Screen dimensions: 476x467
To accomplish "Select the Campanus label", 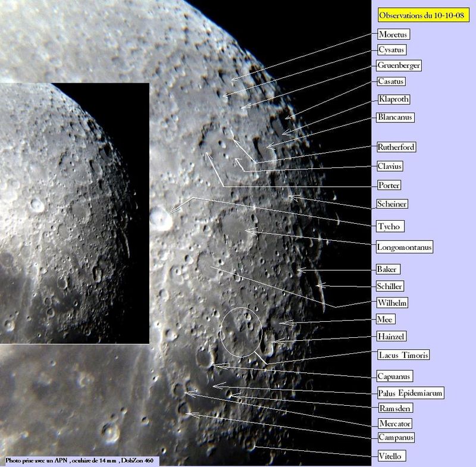I will (396, 437).
